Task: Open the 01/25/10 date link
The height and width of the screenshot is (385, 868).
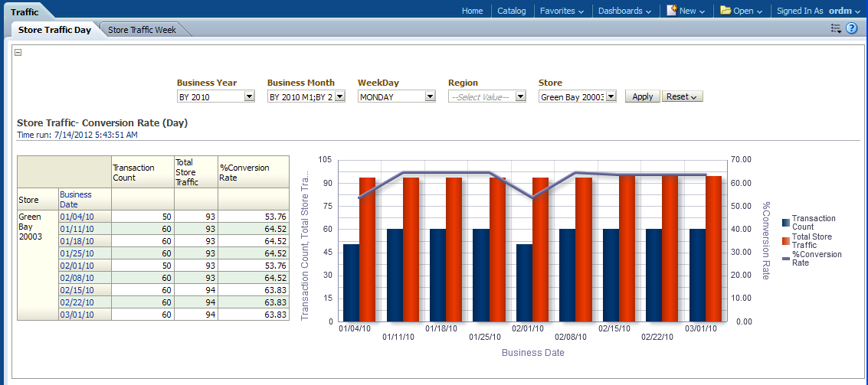Action: tap(77, 253)
